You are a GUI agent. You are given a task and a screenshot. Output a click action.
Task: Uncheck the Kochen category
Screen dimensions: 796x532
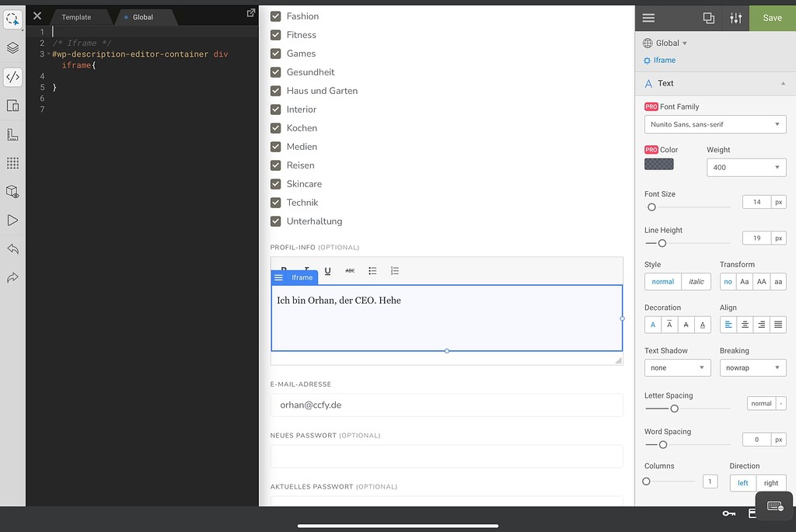pyautogui.click(x=275, y=127)
